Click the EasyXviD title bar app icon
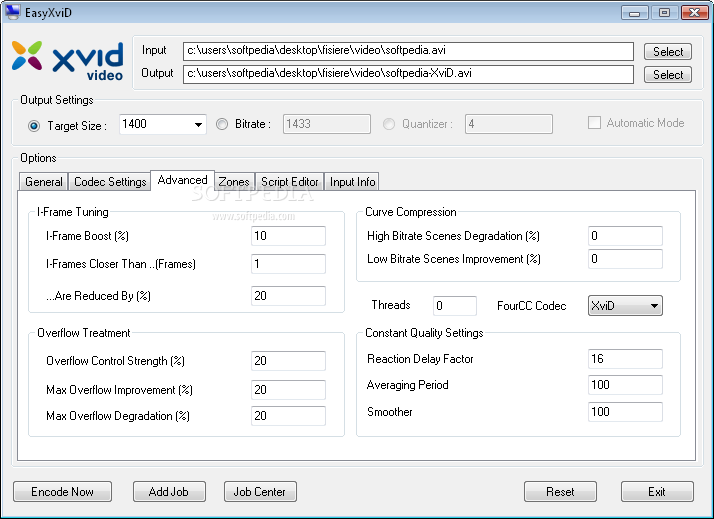The height and width of the screenshot is (519, 714). point(12,12)
